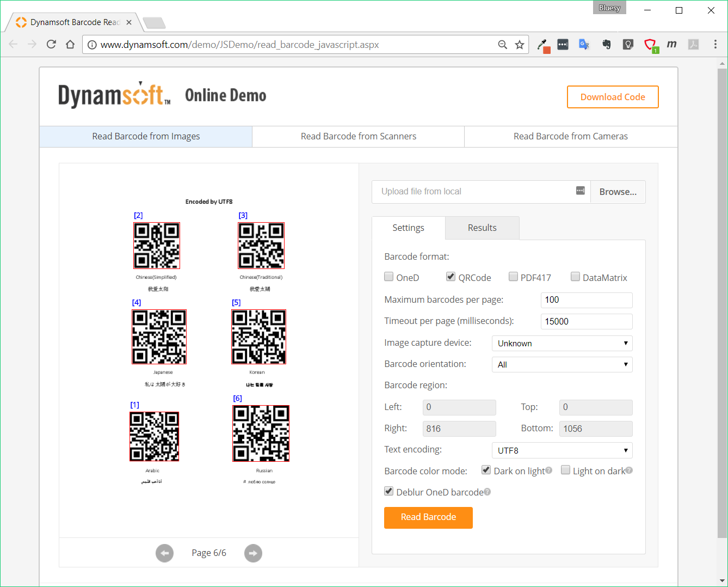
Task: Click the Maximum barcodes per page field
Action: (x=586, y=300)
